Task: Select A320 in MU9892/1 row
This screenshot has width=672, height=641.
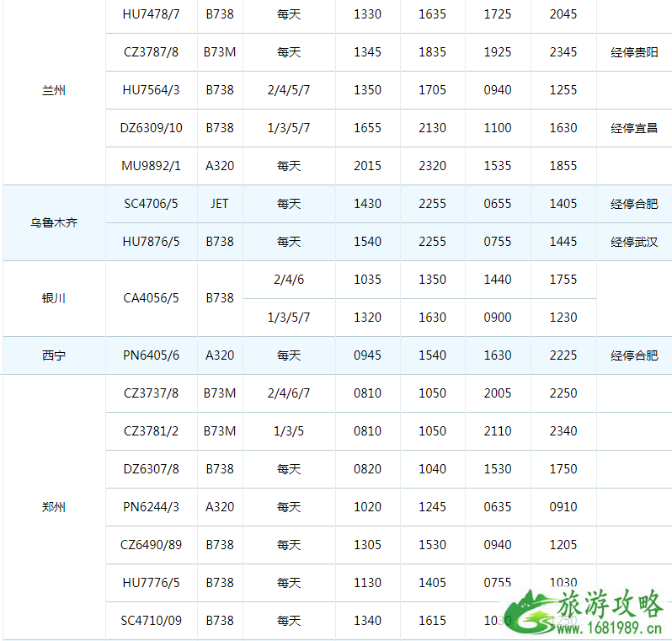Action: point(220,165)
